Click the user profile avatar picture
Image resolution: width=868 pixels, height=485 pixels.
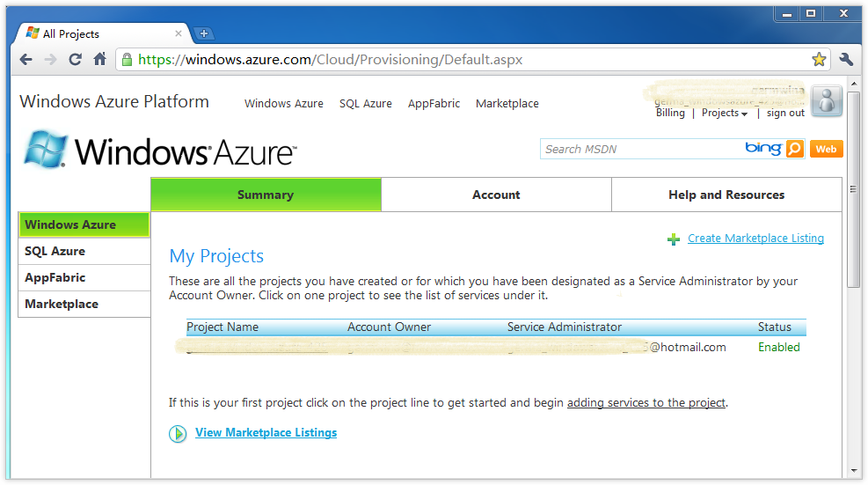pyautogui.click(x=827, y=102)
